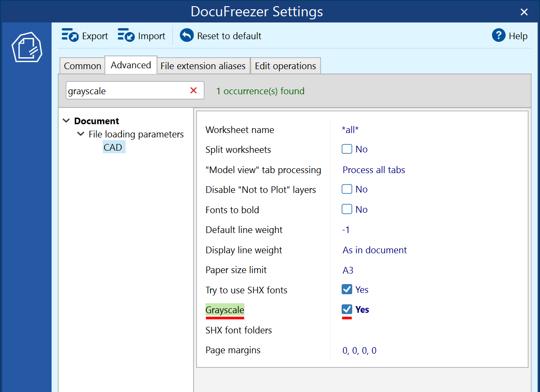Switch to the Edit operations tab
This screenshot has width=540, height=392.
point(285,66)
